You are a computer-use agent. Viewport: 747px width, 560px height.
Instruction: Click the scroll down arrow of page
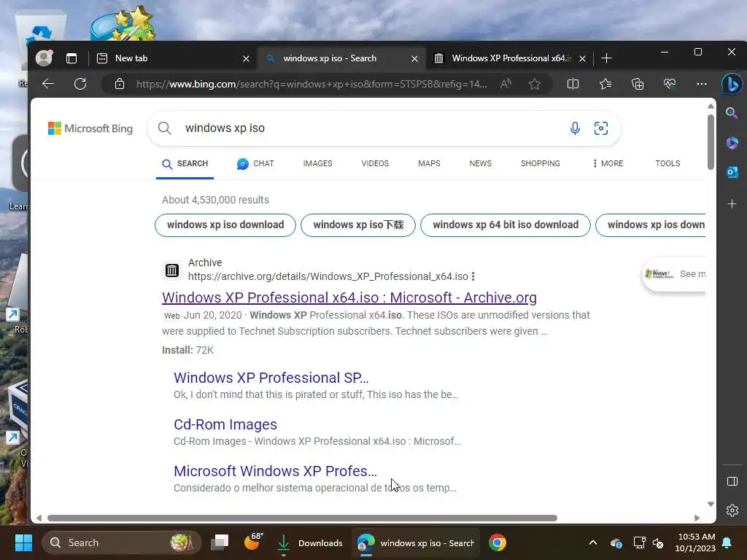coord(711,504)
